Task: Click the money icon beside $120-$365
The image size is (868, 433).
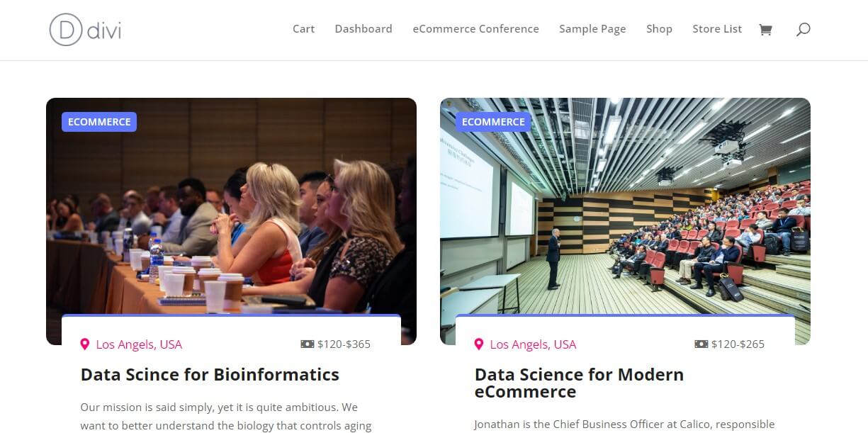Action: [308, 344]
